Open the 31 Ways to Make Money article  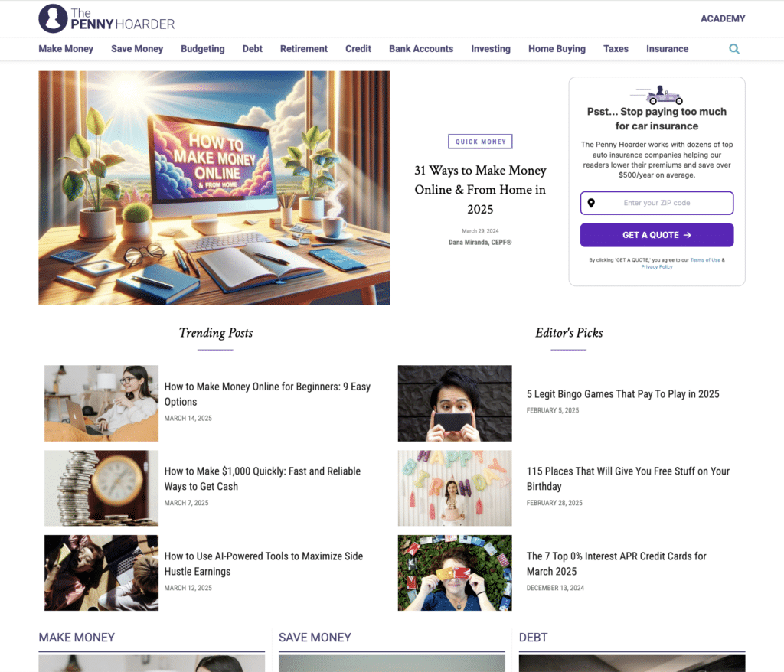[x=480, y=189]
